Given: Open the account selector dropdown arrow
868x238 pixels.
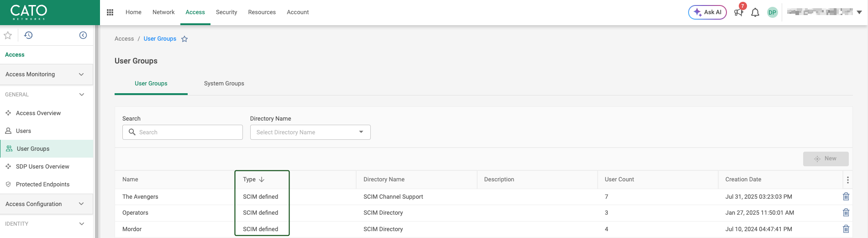Looking at the screenshot, I should click(x=859, y=12).
